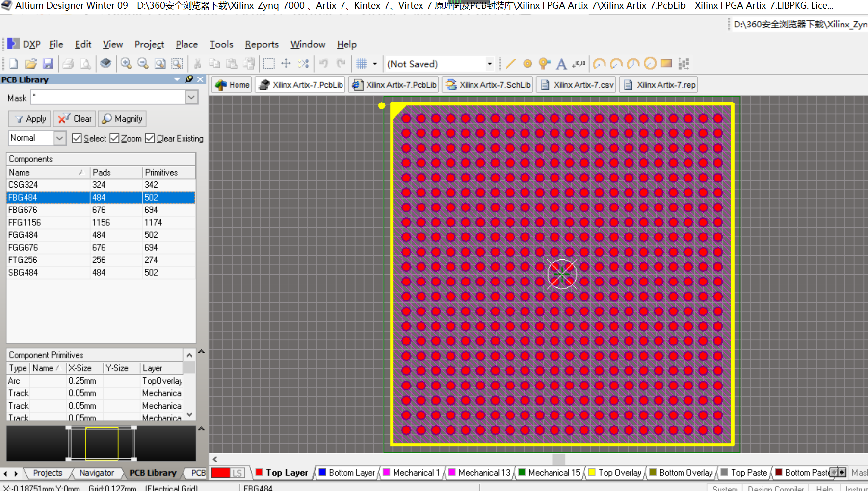
Task: Click inside the Mask input field
Action: coord(108,98)
